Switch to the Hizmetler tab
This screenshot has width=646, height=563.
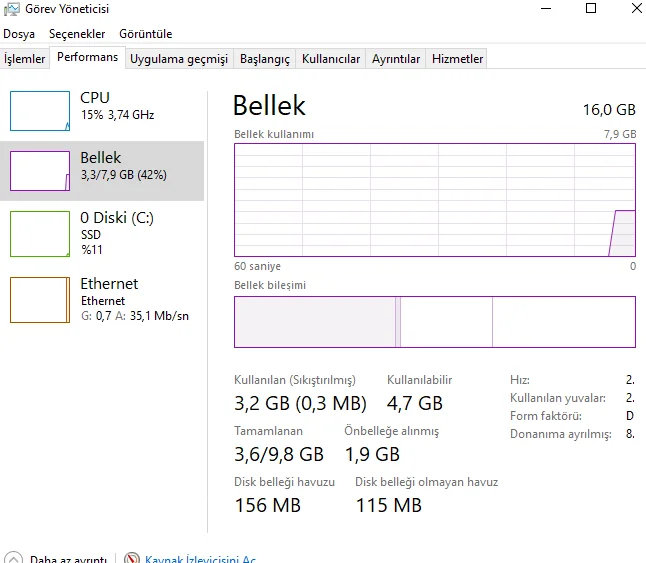tap(457, 59)
